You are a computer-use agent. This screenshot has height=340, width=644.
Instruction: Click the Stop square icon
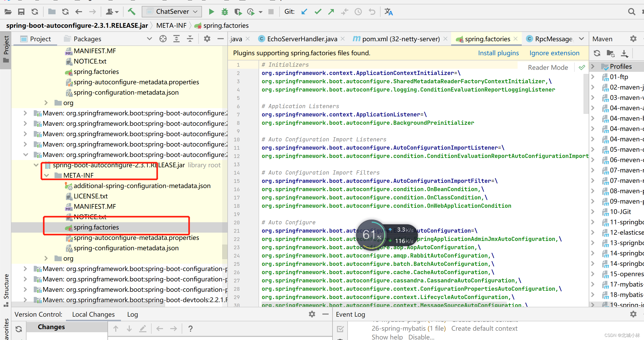click(271, 12)
